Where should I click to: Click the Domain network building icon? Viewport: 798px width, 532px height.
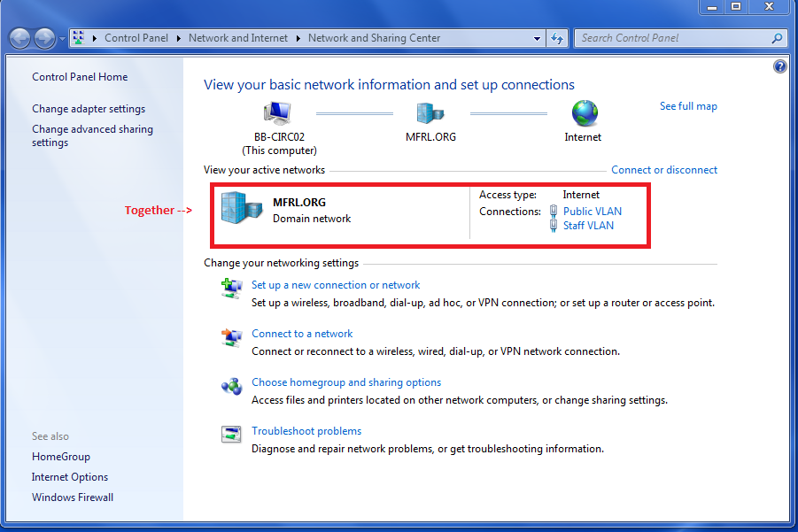(242, 208)
